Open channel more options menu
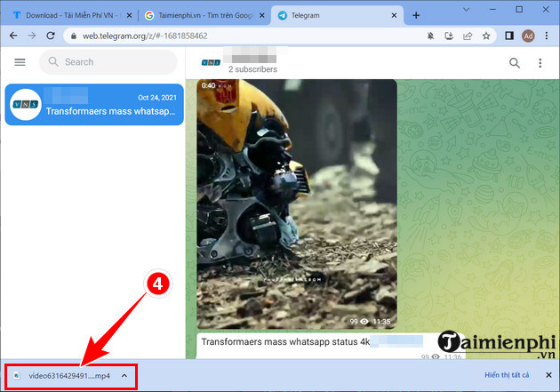Screen dimensions: 560x392 (x=540, y=63)
